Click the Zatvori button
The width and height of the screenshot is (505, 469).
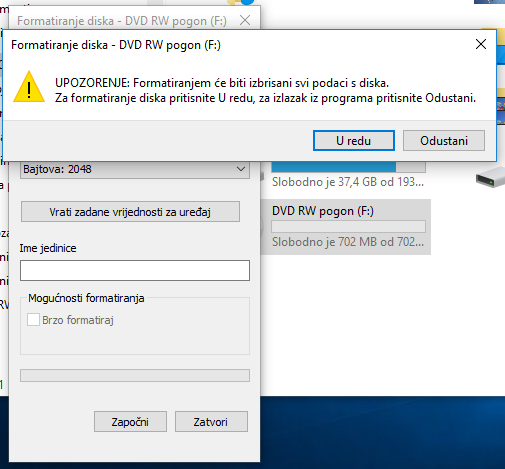(211, 422)
